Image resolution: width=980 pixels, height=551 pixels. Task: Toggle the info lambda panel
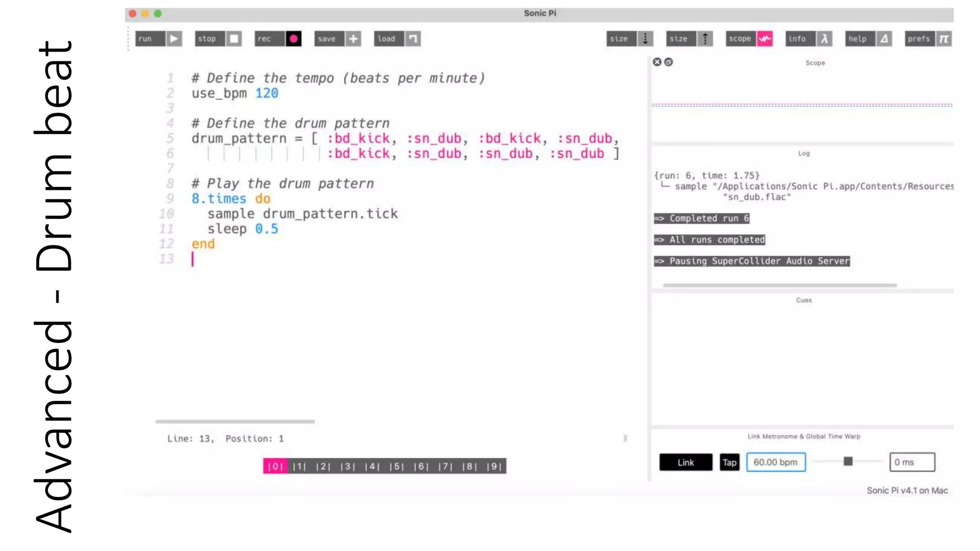(x=824, y=39)
